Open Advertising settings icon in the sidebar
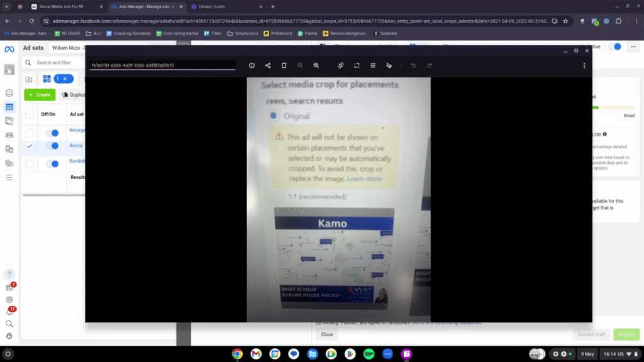 (x=9, y=163)
